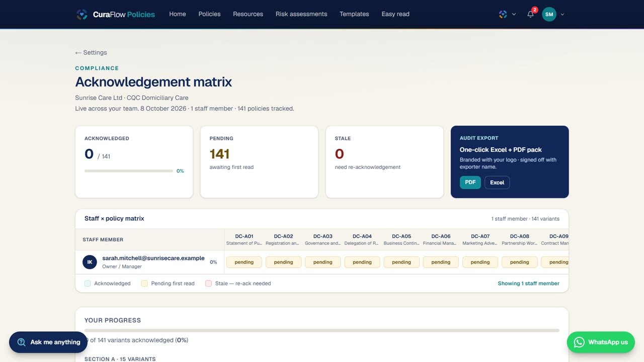Click the pending status under DC-A07
The width and height of the screenshot is (644, 362).
tap(480, 262)
